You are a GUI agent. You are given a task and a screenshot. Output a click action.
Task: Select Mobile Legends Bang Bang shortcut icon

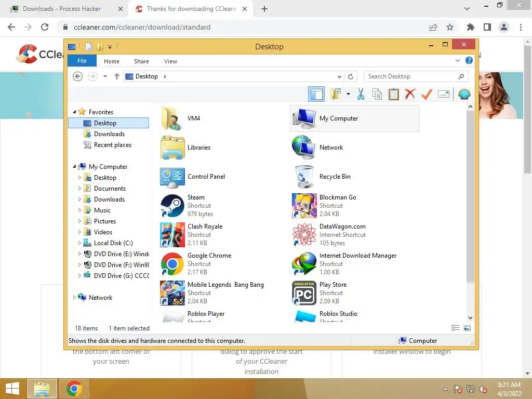click(172, 293)
